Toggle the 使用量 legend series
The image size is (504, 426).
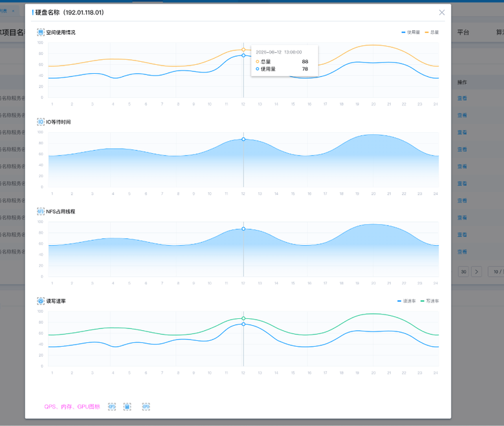click(411, 32)
